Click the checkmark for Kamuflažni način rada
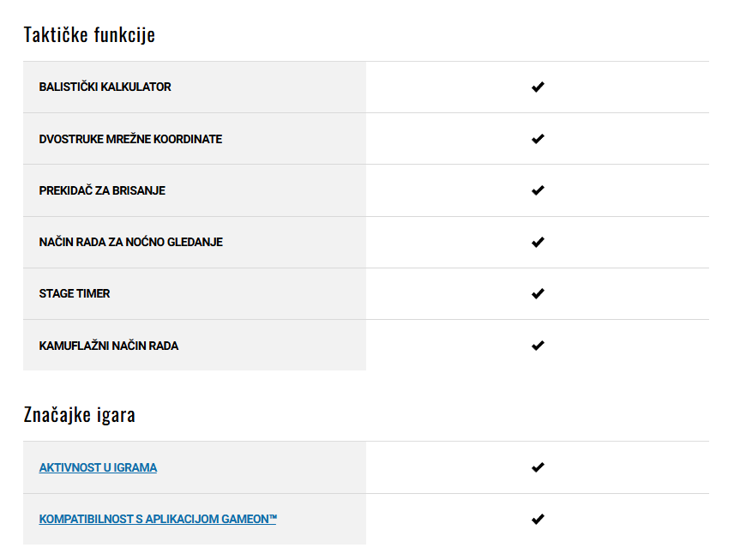The image size is (752, 560). tap(538, 346)
